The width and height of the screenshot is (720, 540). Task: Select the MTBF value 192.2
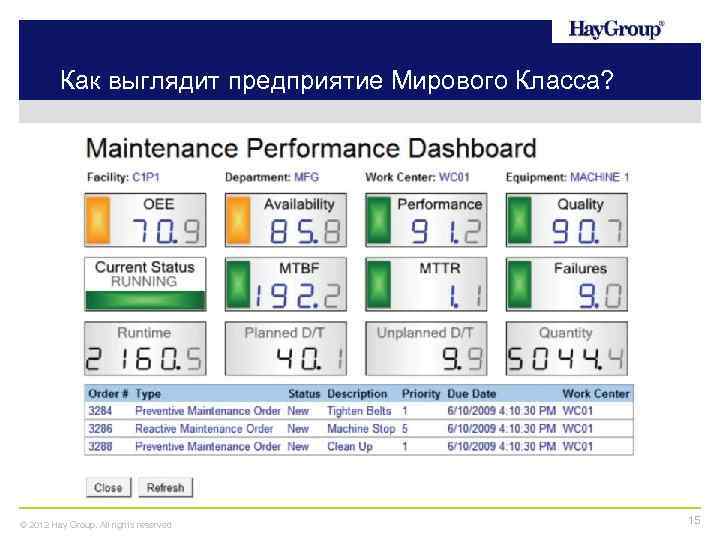pyautogui.click(x=298, y=295)
